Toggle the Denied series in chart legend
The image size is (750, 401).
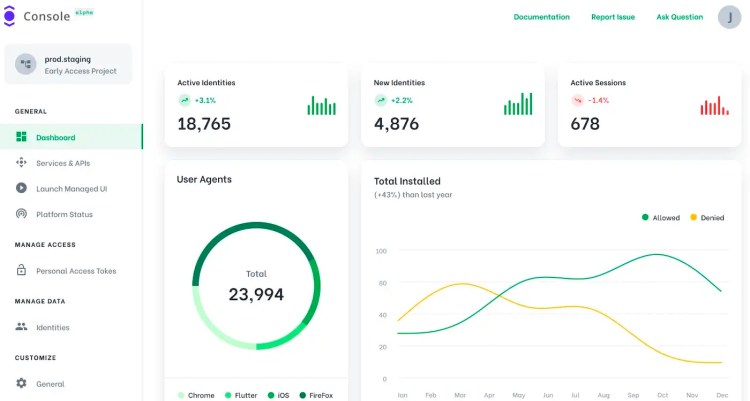tap(706, 217)
